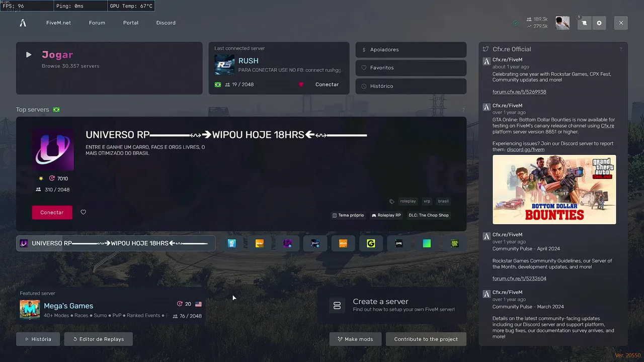
Task: Click the 'roleplay' tag
Action: [408, 201]
